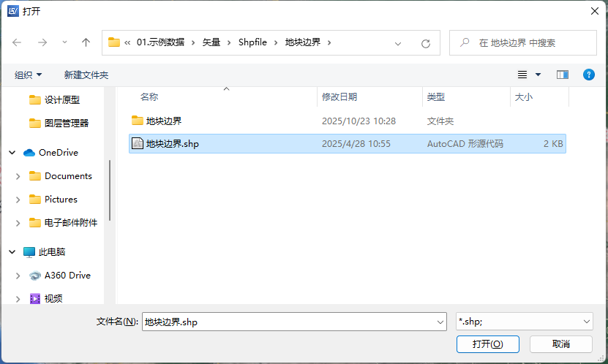608x364 pixels.
Task: Click the AutoCAD 形源代码 type cell
Action: pos(465,144)
